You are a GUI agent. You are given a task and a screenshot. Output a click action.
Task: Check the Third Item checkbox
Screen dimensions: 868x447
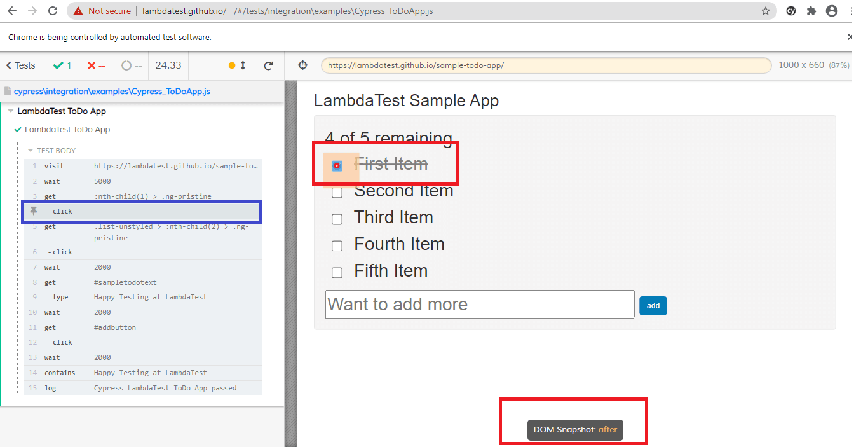(x=337, y=219)
